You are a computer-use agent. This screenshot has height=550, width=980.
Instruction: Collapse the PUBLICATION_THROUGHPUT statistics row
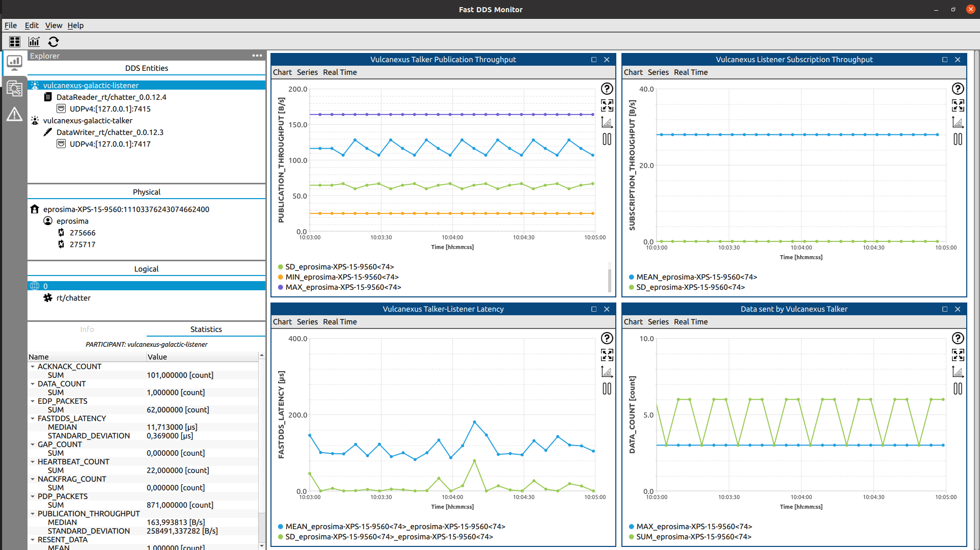coord(33,514)
